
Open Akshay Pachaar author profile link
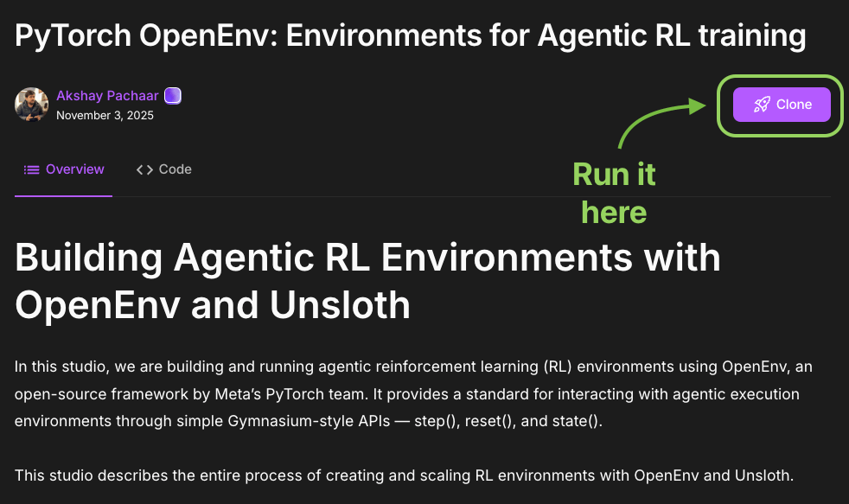107,96
